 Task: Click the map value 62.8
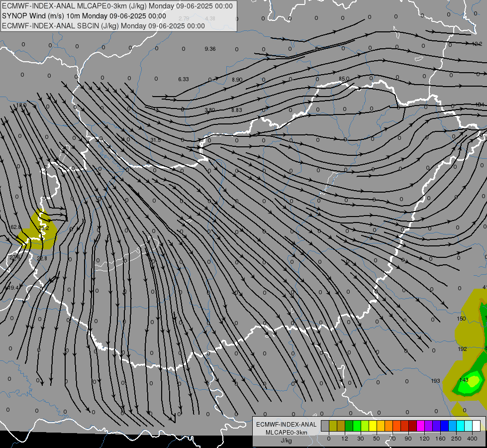pos(15,227)
